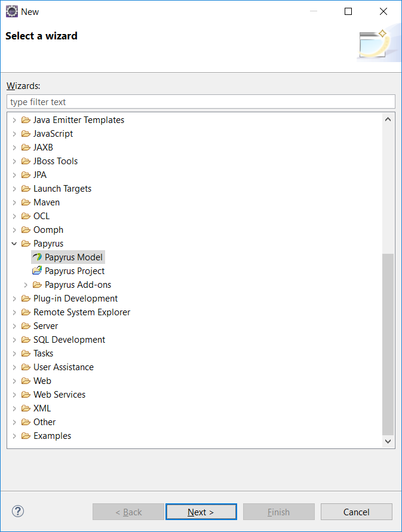This screenshot has height=532, width=402.
Task: Expand the SQL Development category
Action: point(14,340)
